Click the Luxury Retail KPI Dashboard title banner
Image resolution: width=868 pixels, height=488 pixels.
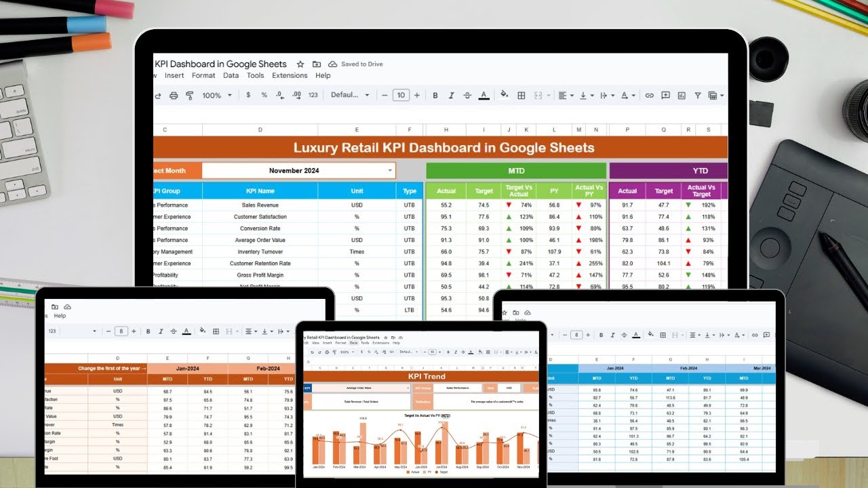point(441,148)
